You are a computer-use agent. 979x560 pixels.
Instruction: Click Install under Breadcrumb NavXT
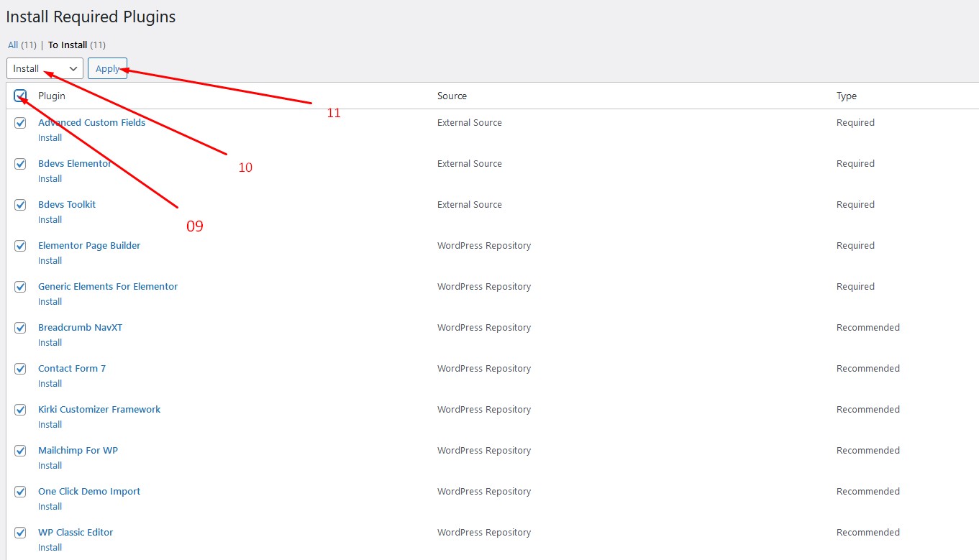[x=50, y=342]
